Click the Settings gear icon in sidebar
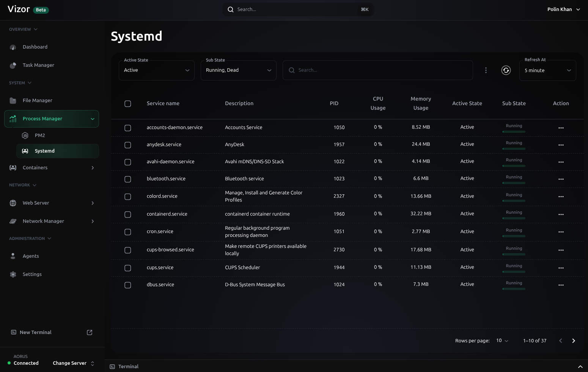Screen dimensions: 588x372 point(13,274)
